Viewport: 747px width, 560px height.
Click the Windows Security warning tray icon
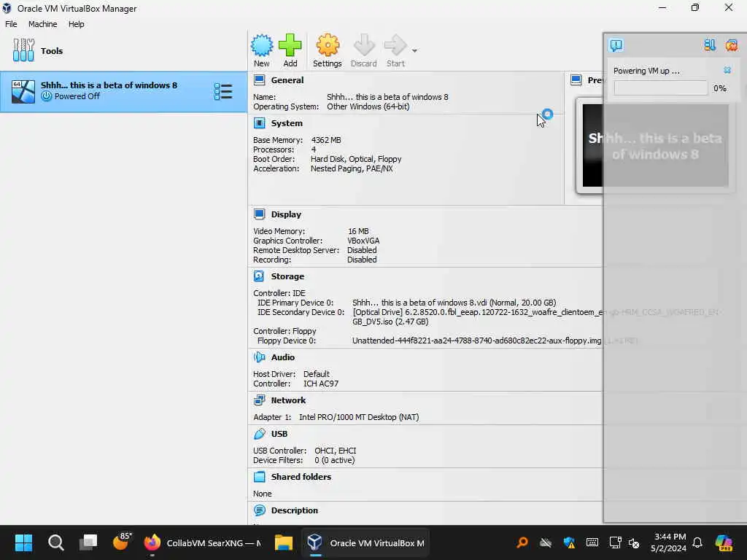pos(569,542)
